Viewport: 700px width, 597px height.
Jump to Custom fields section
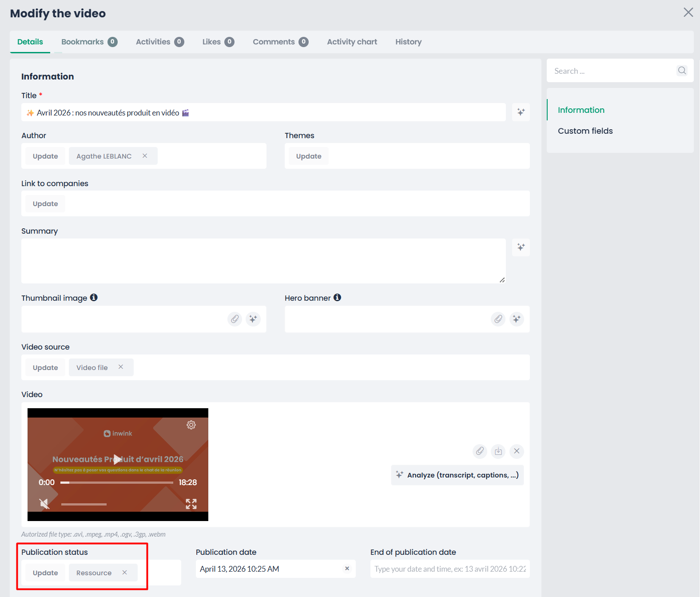coord(585,131)
